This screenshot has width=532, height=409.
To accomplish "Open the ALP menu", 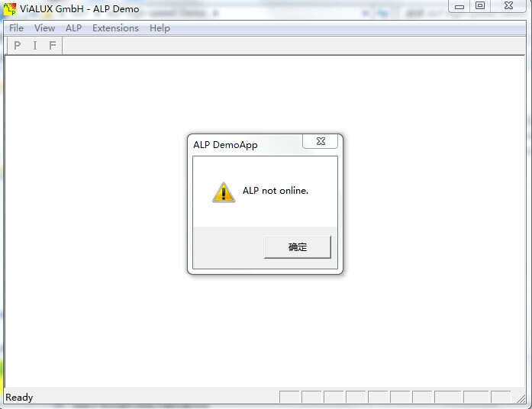I will pyautogui.click(x=73, y=28).
